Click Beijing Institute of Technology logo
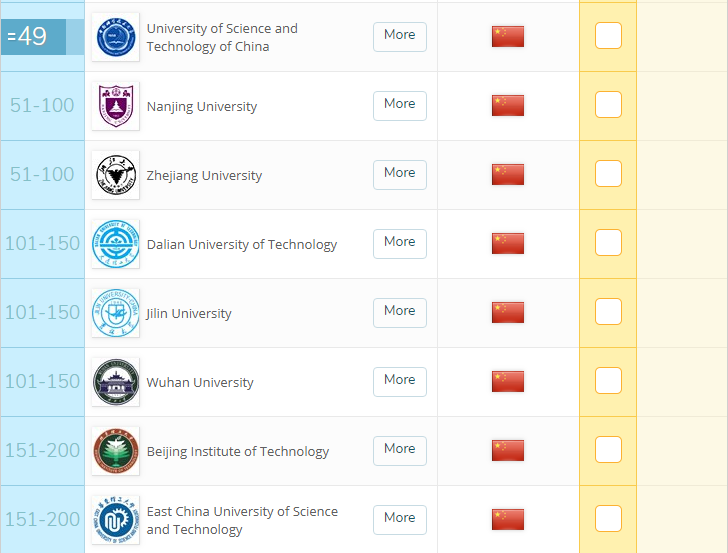This screenshot has height=553, width=728. point(115,451)
